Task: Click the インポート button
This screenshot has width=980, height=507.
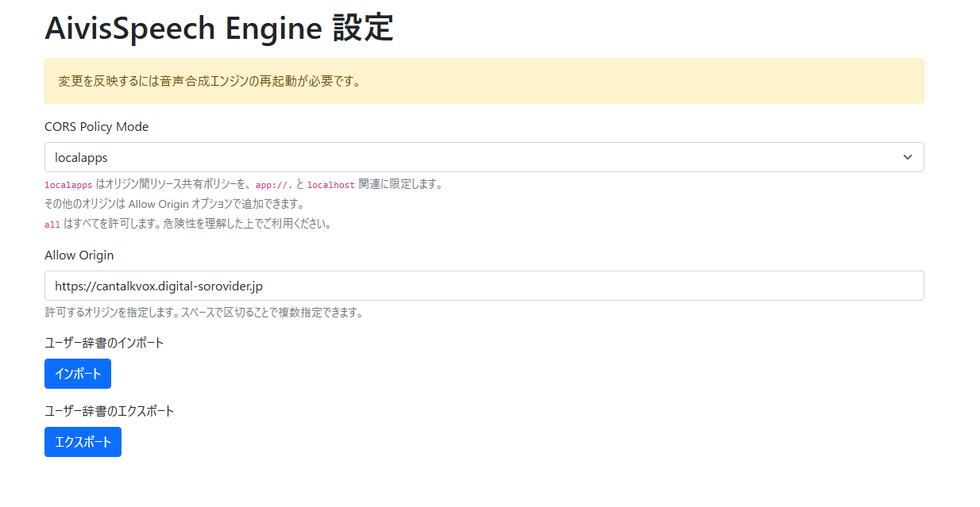Action: 78,374
